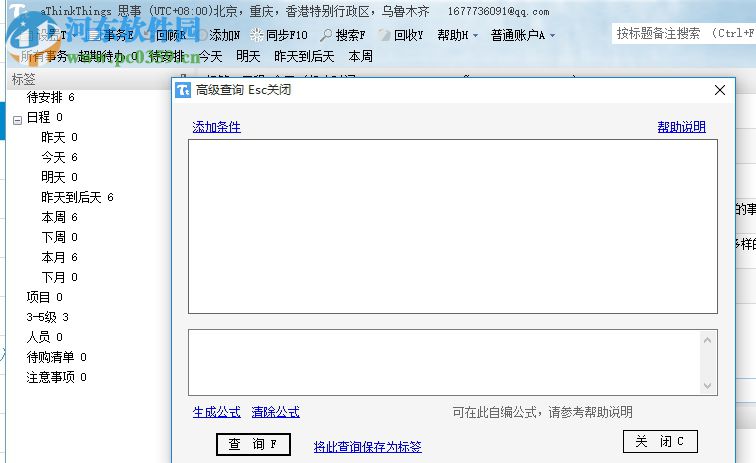Collapse the 日程 tree node
756x463 pixels.
point(18,120)
